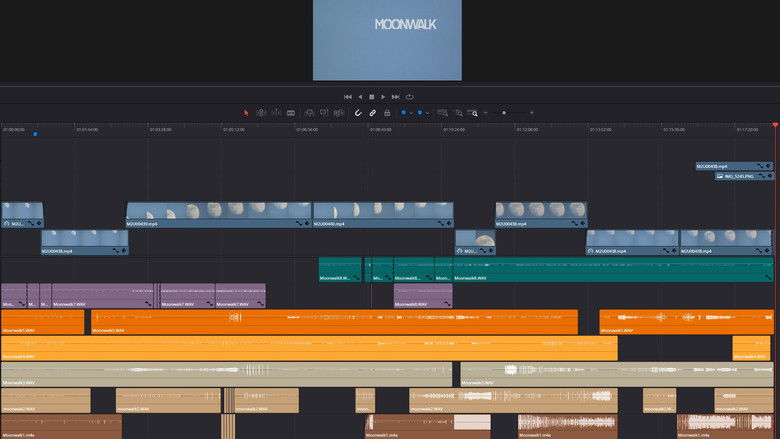The height and width of the screenshot is (439, 780).
Task: Open the blue marker color dropdown
Action: point(428,113)
